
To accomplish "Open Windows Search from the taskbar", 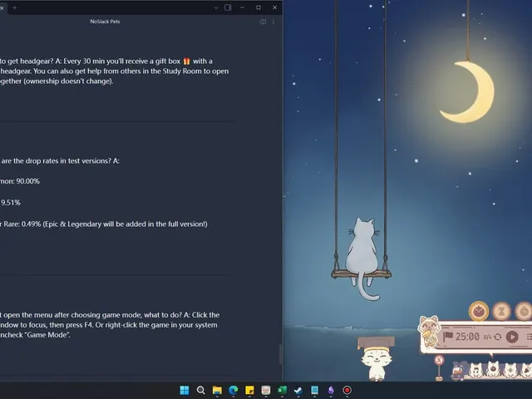I will click(201, 390).
